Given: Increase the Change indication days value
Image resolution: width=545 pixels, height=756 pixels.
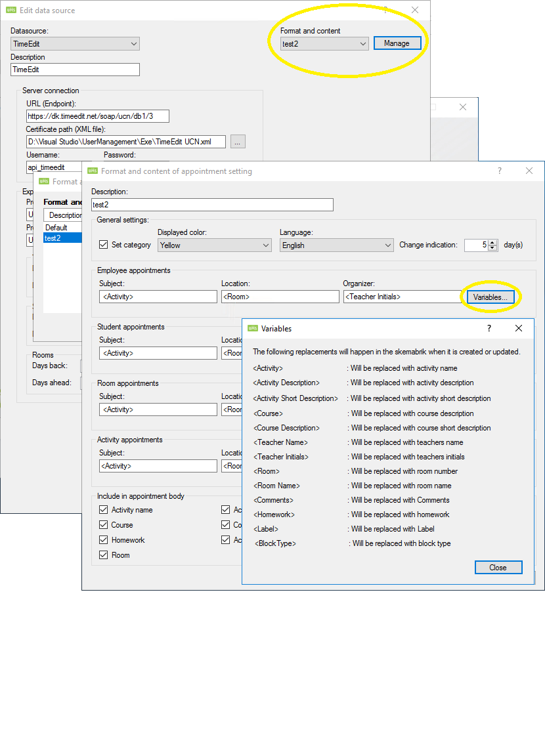Looking at the screenshot, I should [492, 242].
